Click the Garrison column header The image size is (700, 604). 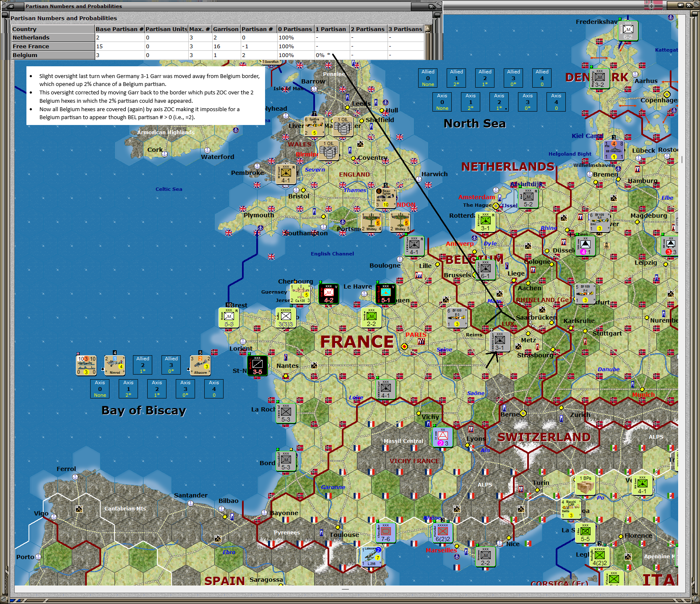[x=226, y=29]
